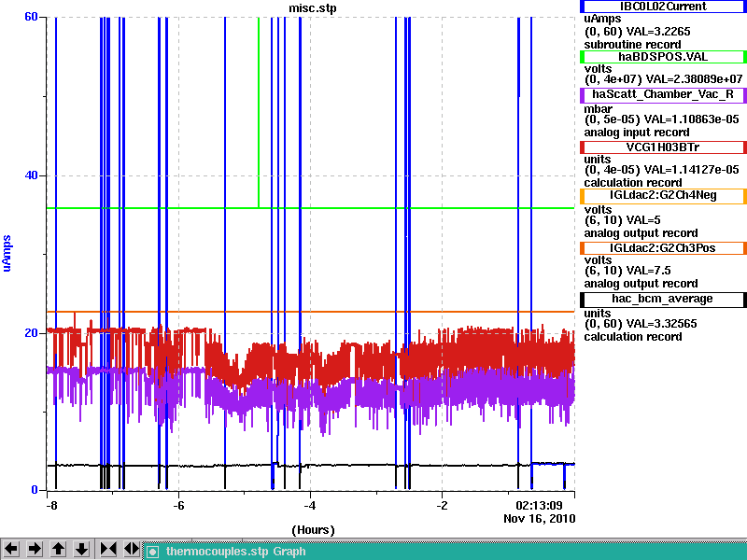Click the 02:13:09 time label

tap(540, 505)
